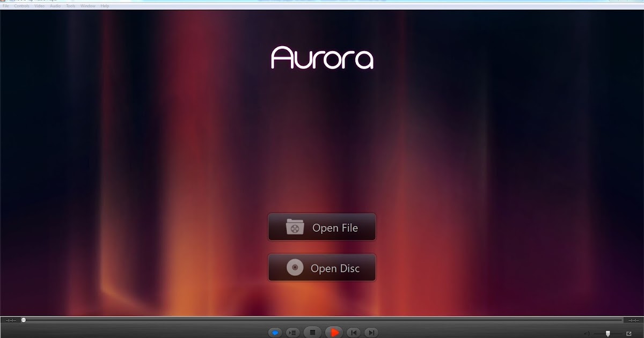The width and height of the screenshot is (644, 338).
Task: Start playback with the red Play button
Action: pos(334,333)
